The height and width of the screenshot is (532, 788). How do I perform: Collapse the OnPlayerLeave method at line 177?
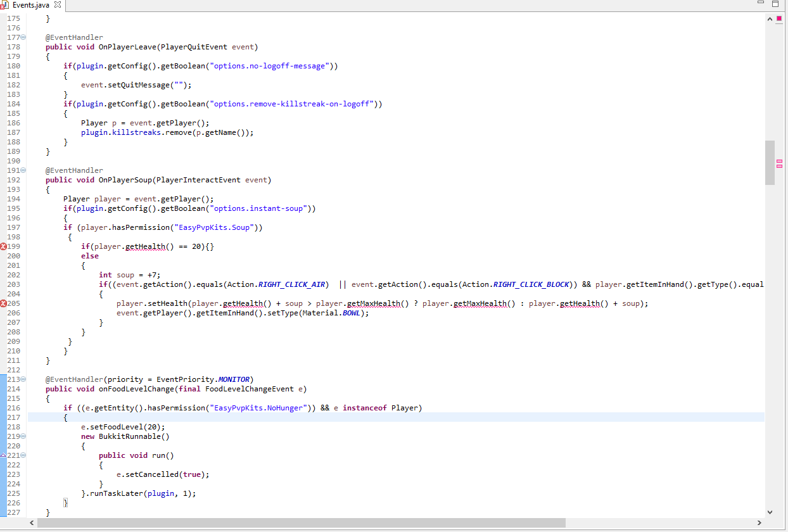pos(23,37)
